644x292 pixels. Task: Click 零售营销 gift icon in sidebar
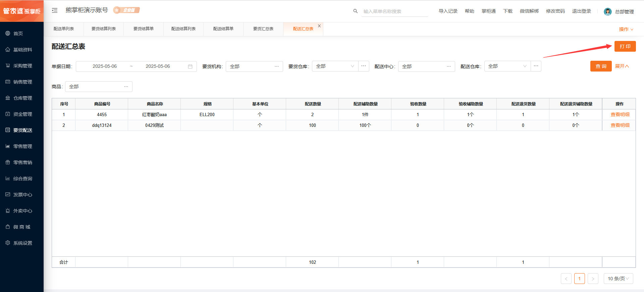tap(8, 162)
